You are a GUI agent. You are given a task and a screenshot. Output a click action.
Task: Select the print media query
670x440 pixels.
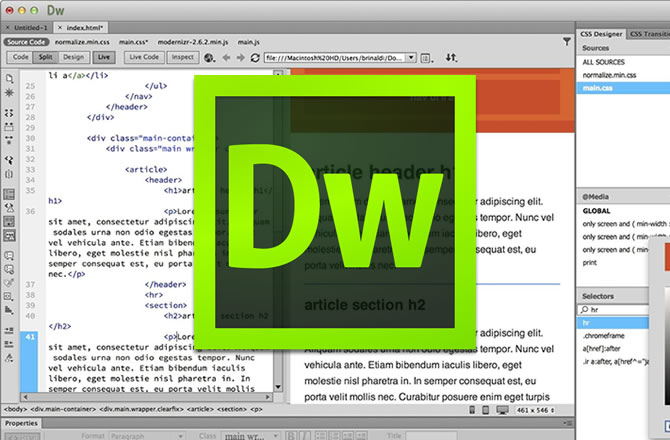pyautogui.click(x=590, y=263)
